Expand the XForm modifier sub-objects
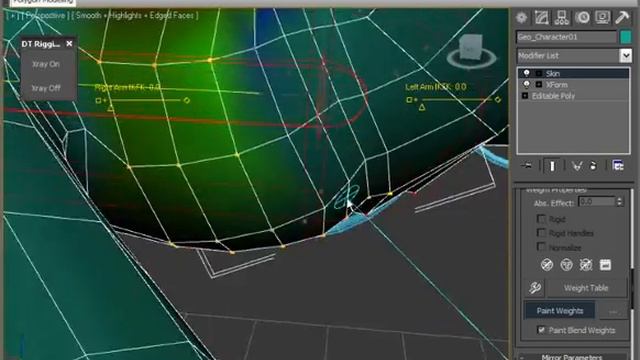640x360 pixels. (539, 84)
